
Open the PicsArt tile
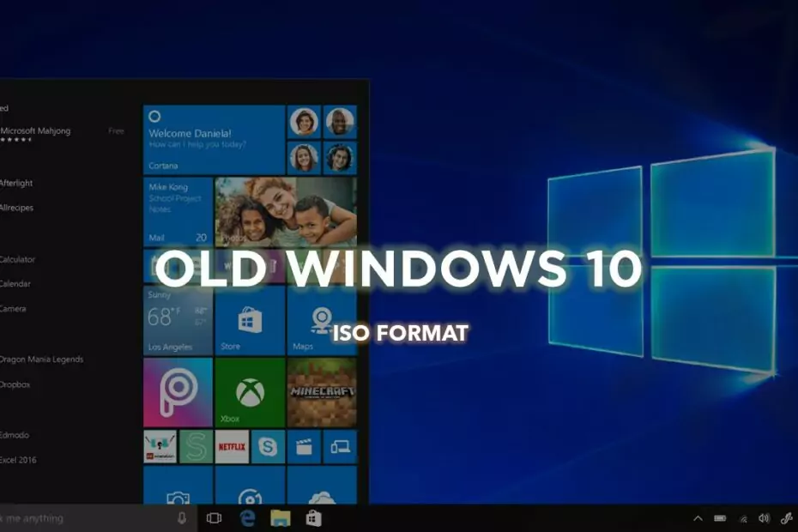click(x=178, y=392)
